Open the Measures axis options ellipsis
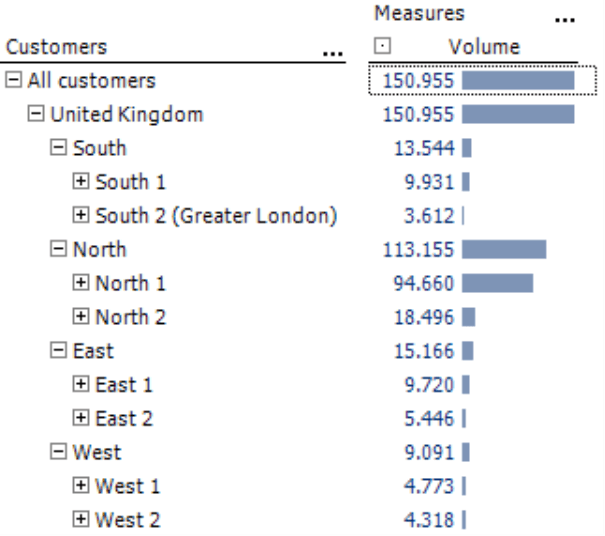 [565, 20]
